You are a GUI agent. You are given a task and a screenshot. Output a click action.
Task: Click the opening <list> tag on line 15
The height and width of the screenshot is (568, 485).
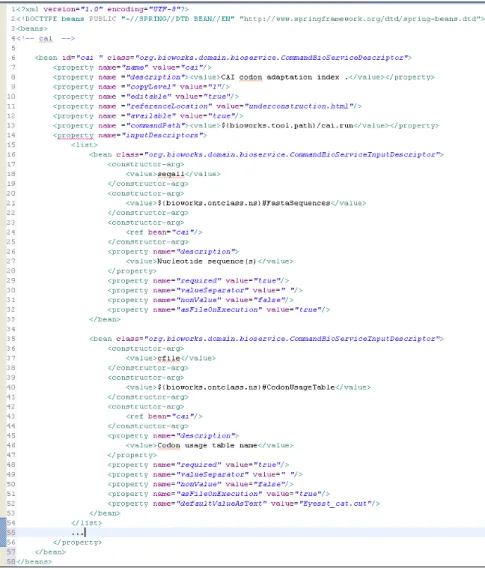84,145
